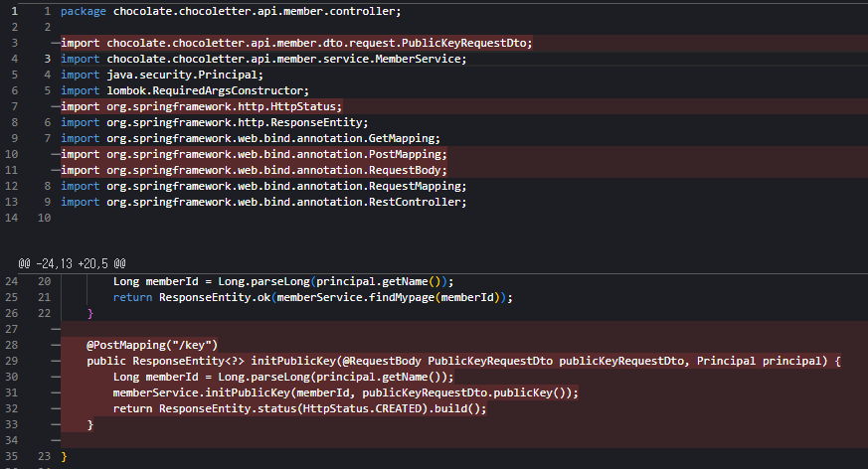Click the RestController import statement
Screen dimensions: 868x469
263,203
